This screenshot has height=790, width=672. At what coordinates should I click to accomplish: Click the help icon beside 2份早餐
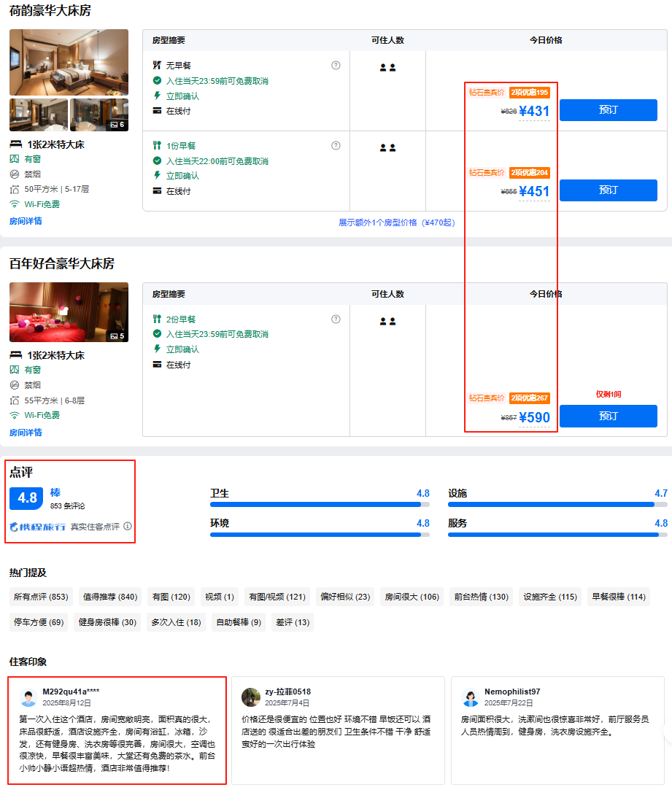336,319
